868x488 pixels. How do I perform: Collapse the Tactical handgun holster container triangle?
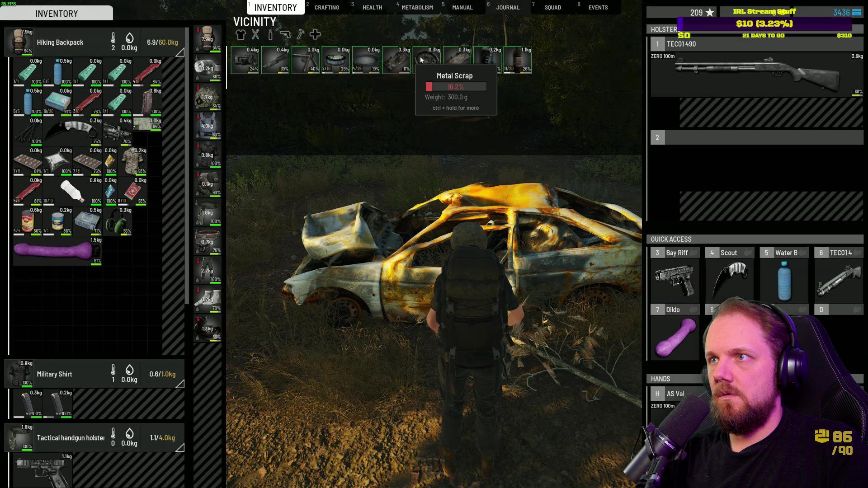179,447
